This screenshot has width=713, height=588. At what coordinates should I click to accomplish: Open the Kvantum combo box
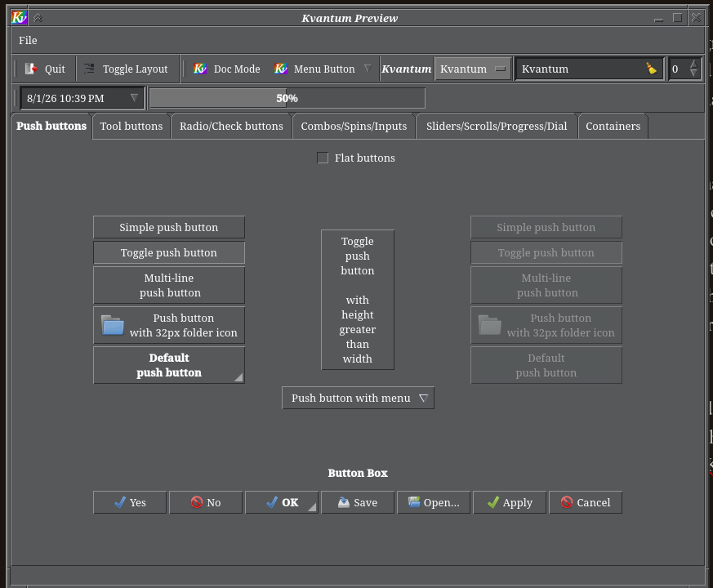pos(473,69)
